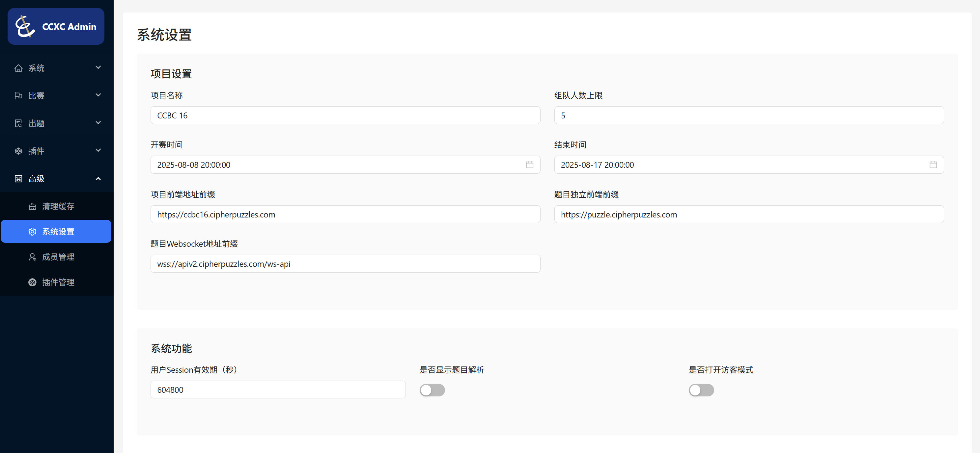Expand the 比赛 menu chevron
980x453 pixels.
click(98, 95)
